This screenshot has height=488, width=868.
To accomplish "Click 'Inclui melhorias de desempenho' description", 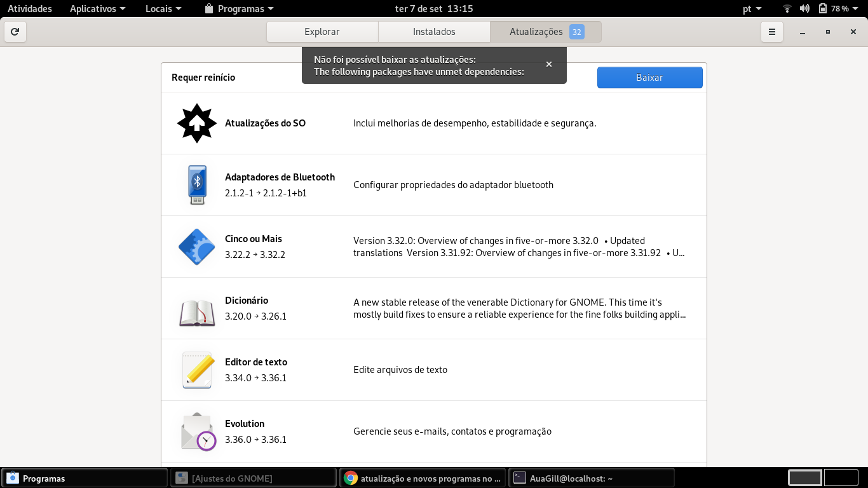I will (x=475, y=123).
